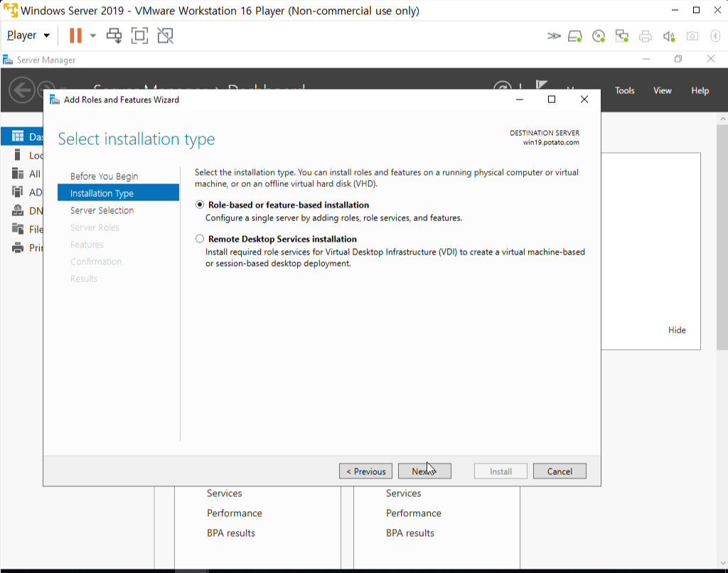Click the Previous button in wizard

pyautogui.click(x=366, y=471)
